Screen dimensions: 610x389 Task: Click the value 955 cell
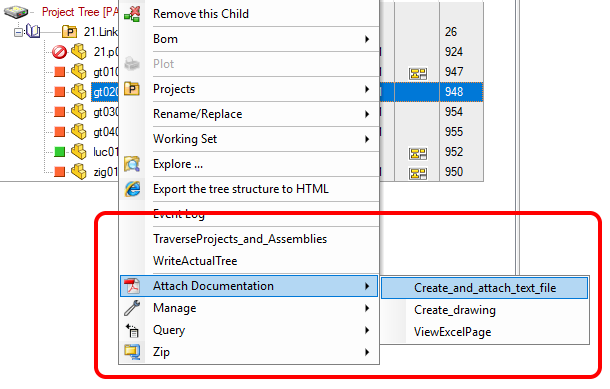coord(461,131)
